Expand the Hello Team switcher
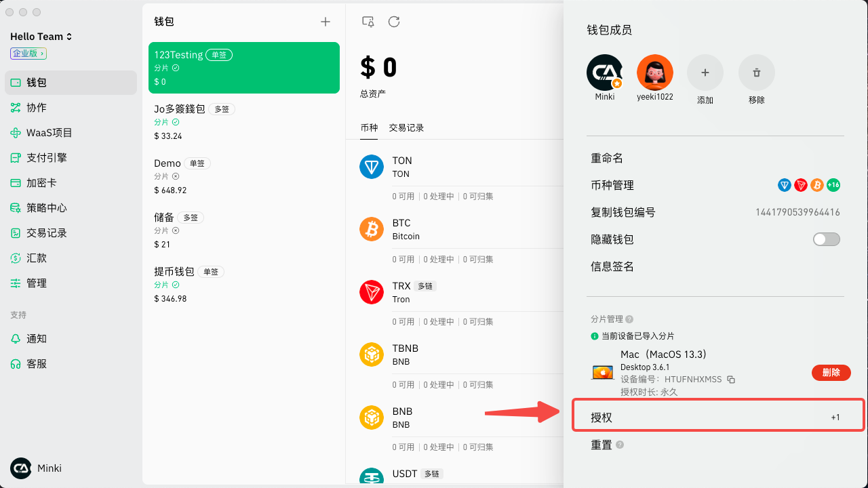 [41, 37]
